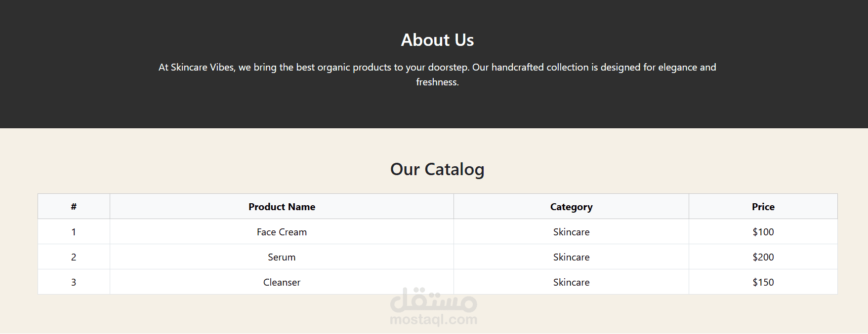The width and height of the screenshot is (868, 334).
Task: Click the $150 price cell
Action: coord(763,282)
